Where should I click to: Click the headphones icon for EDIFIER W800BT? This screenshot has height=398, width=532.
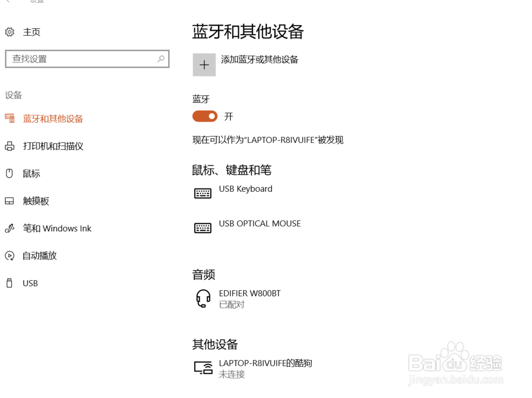click(203, 298)
